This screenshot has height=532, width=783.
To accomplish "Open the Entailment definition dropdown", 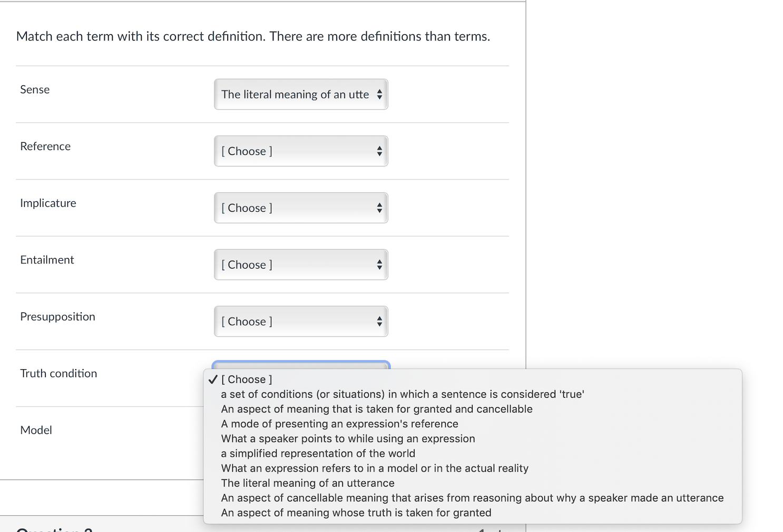I will [x=300, y=264].
